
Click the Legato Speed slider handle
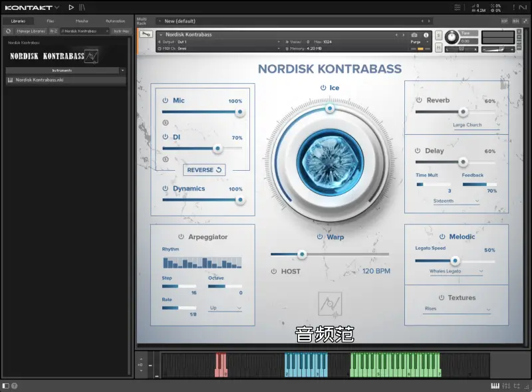455,260
